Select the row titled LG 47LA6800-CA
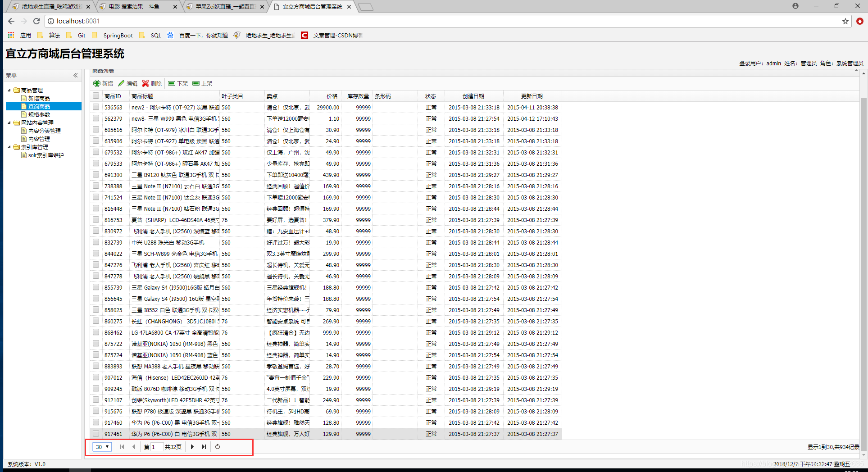 (x=326, y=332)
